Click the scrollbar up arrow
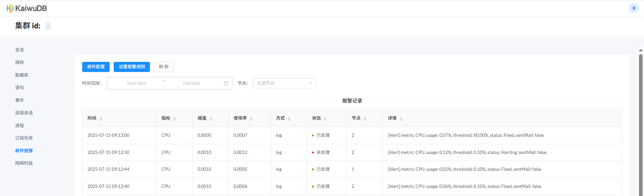 point(641,50)
